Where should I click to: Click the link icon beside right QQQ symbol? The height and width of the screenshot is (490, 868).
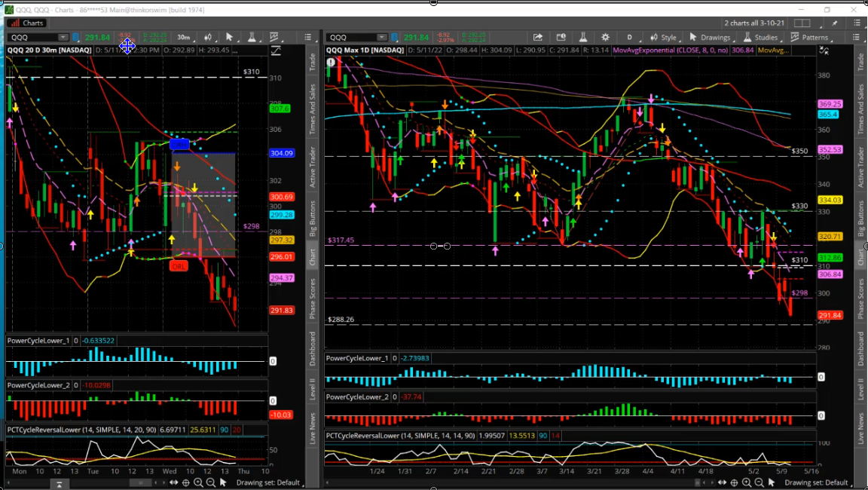tap(395, 38)
